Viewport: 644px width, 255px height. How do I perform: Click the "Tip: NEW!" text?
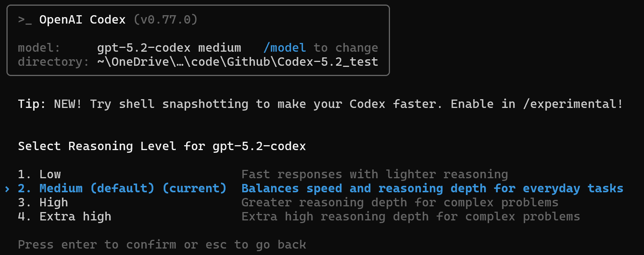[50, 104]
